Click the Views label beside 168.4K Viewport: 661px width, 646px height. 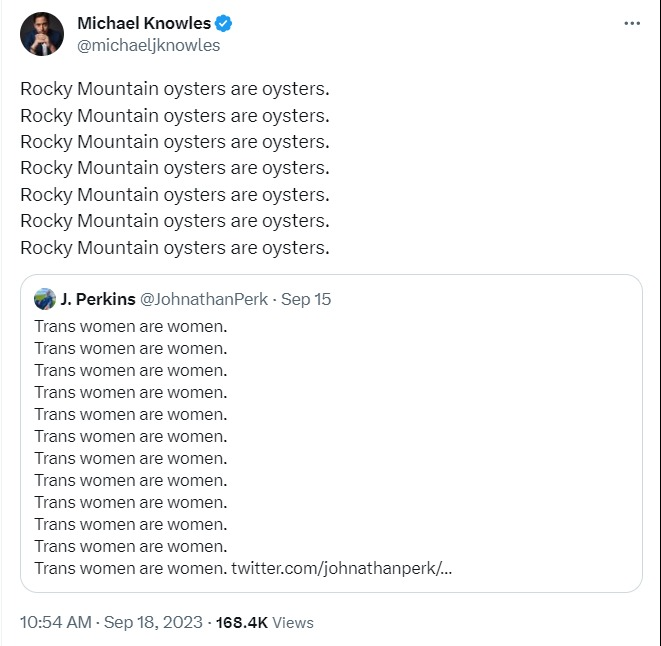coord(293,622)
